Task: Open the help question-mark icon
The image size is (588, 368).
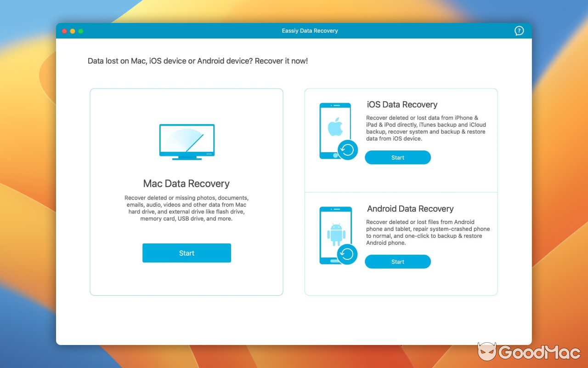Action: pyautogui.click(x=519, y=30)
